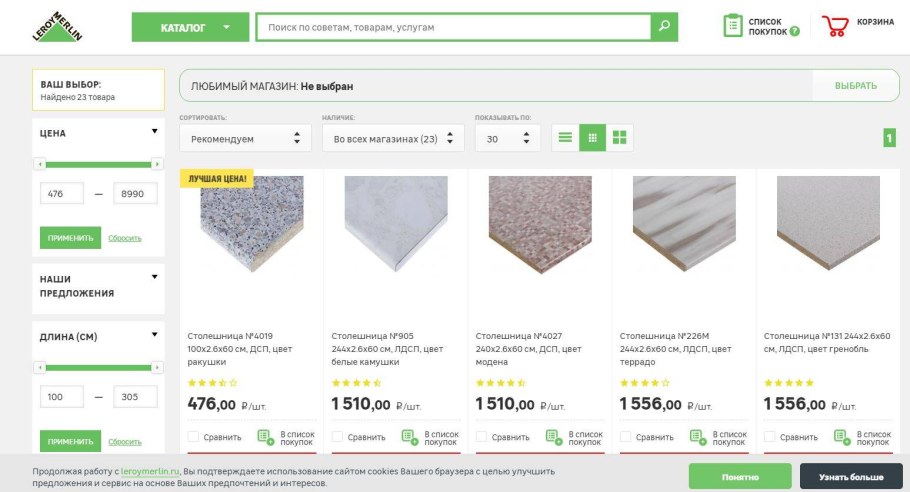Collapse the Наши предложения filter section
Screen dimensions: 910x492
[154, 277]
